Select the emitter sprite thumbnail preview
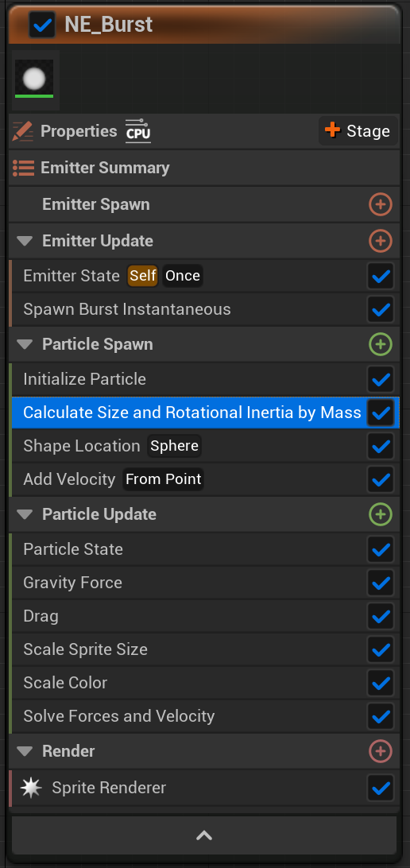This screenshot has width=410, height=868. tap(33, 79)
